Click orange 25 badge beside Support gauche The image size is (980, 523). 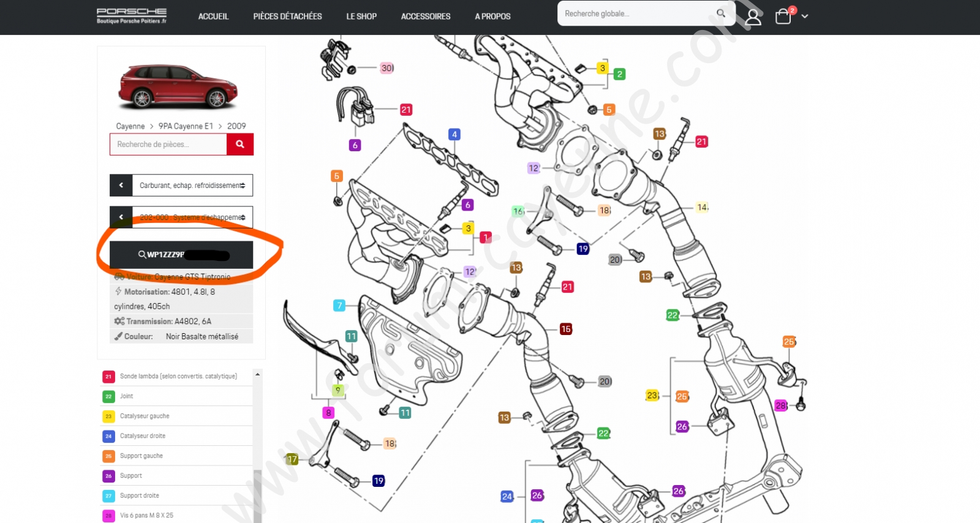pos(108,456)
